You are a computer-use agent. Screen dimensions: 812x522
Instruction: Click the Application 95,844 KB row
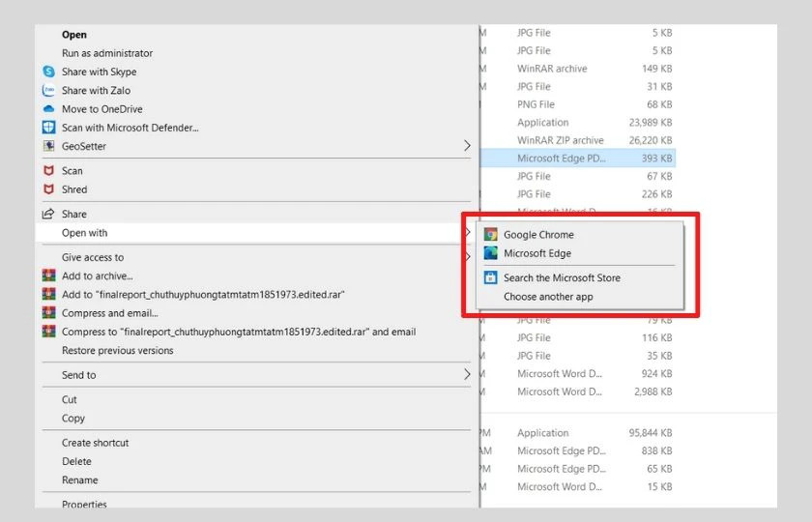click(x=578, y=432)
